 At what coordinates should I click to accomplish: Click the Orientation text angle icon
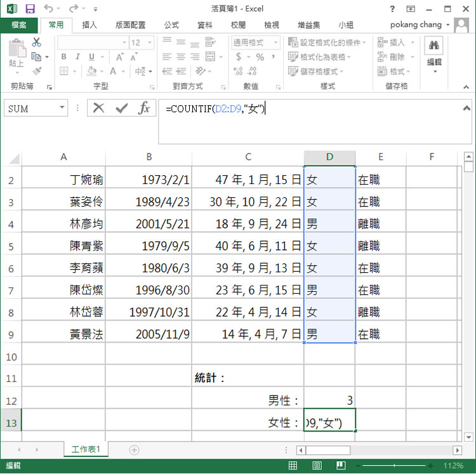(200, 71)
